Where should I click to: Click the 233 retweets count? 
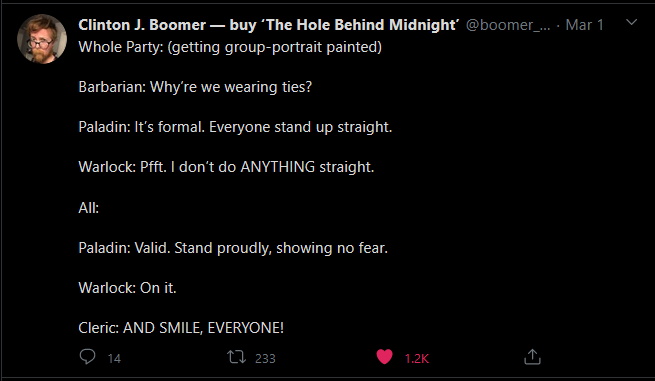(x=265, y=358)
